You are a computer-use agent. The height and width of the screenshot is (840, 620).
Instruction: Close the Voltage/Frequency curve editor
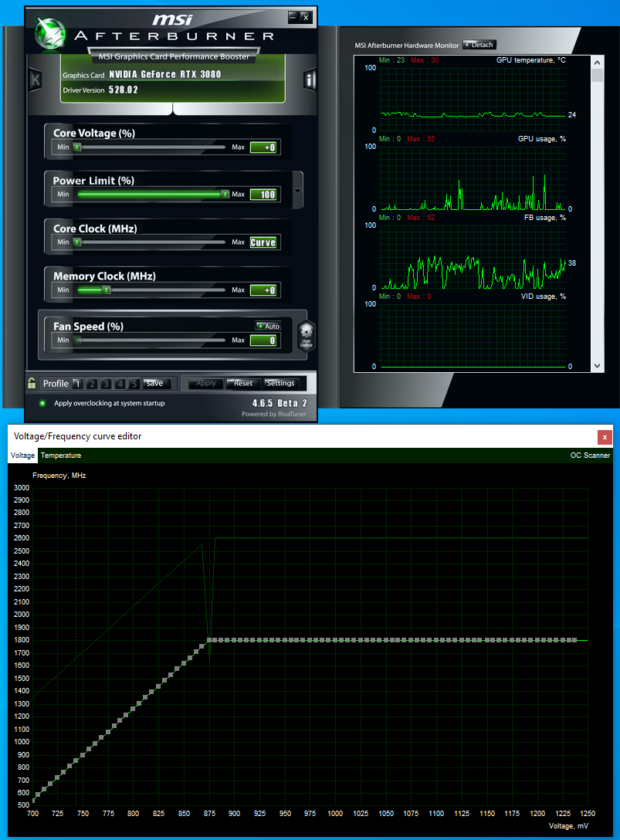(x=605, y=437)
